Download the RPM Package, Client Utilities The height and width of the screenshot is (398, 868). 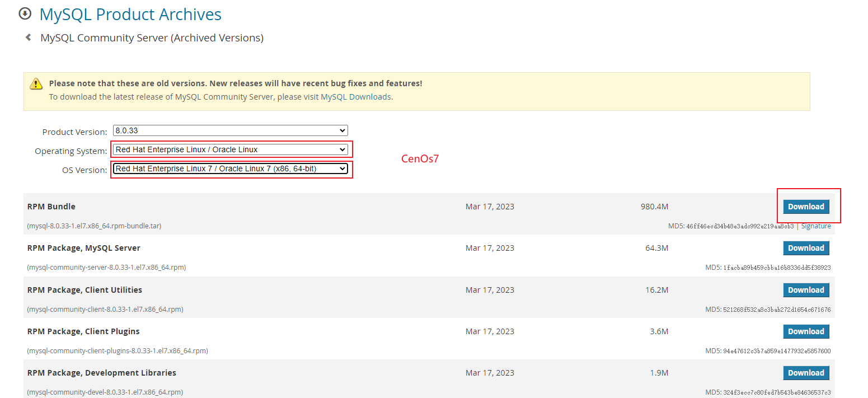[x=806, y=290]
